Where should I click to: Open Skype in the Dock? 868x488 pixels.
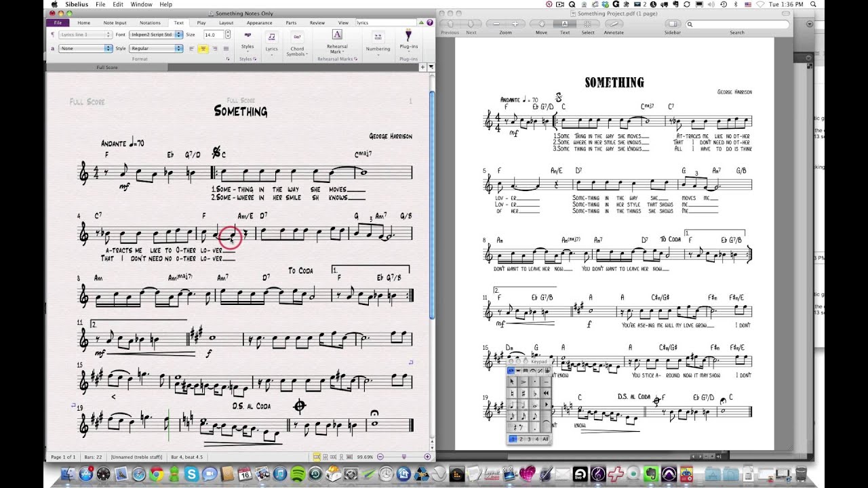(x=192, y=474)
